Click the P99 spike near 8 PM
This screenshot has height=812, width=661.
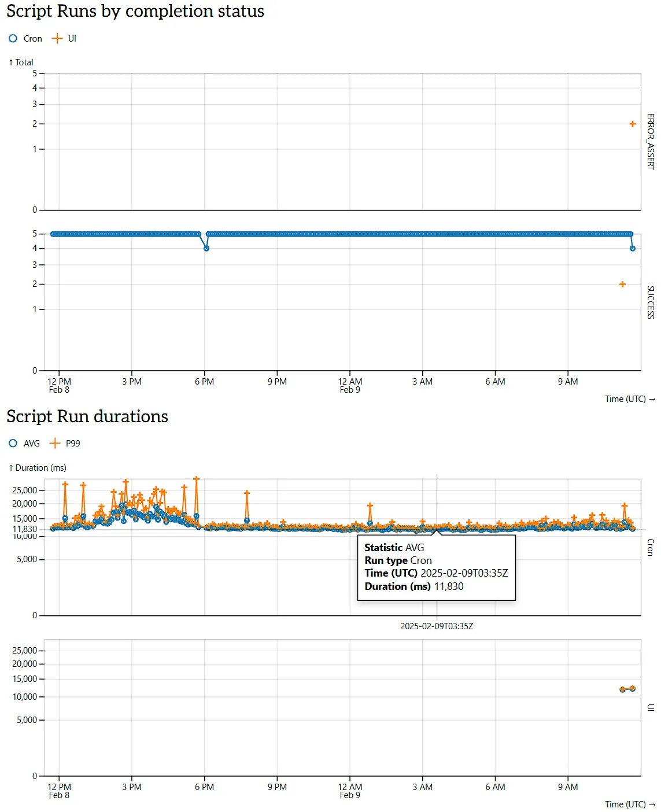click(247, 494)
